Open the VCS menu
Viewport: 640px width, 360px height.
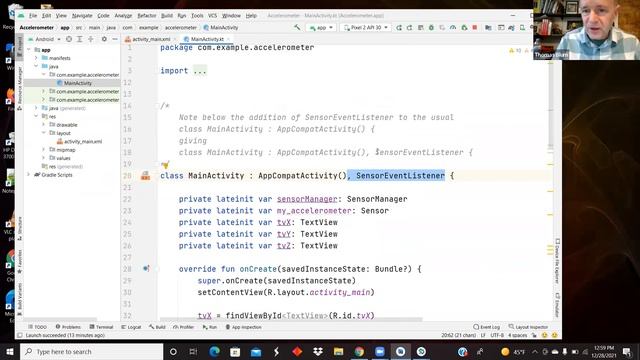coord(213,16)
